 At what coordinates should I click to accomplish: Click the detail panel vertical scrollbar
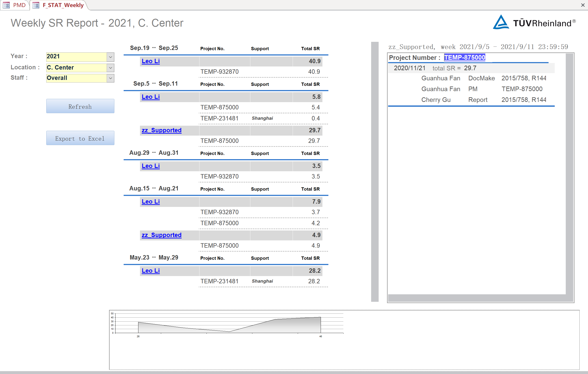[569, 174]
